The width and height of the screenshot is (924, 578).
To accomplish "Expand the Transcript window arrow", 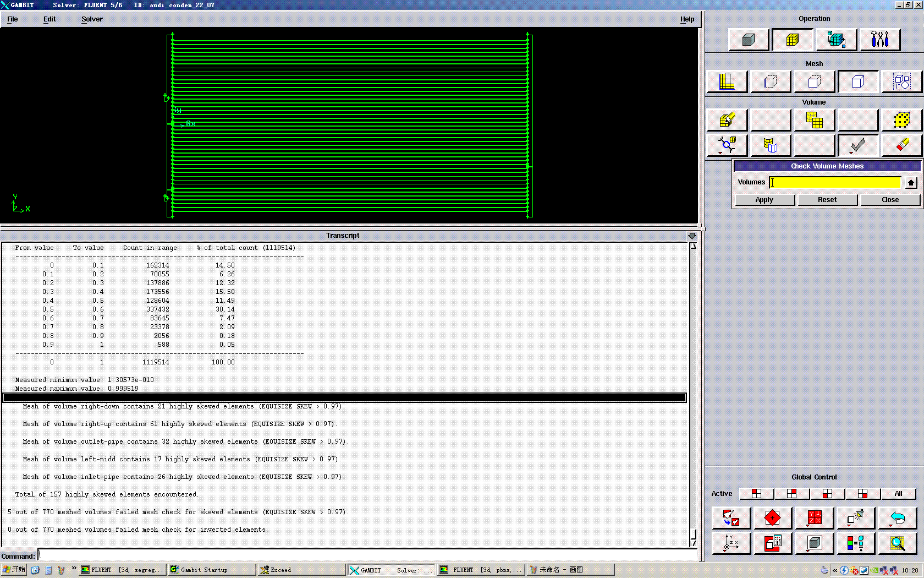I will click(692, 236).
